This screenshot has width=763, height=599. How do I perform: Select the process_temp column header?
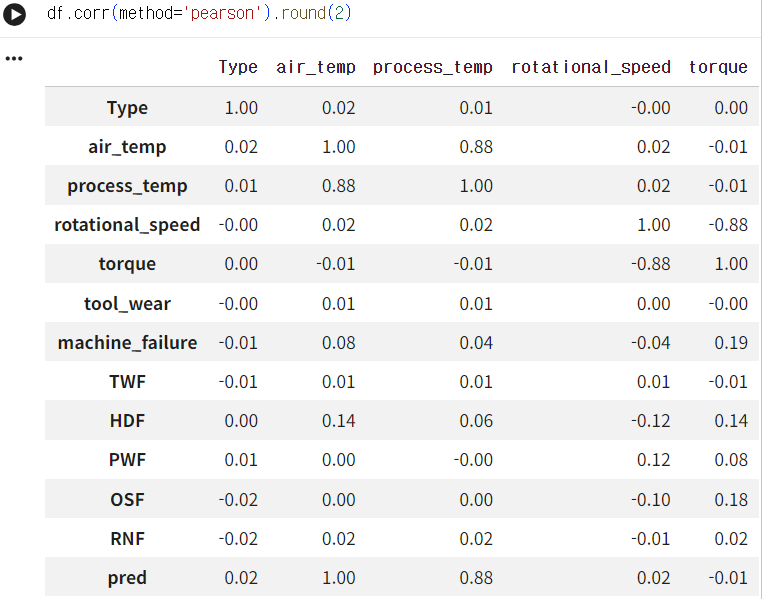(x=433, y=67)
